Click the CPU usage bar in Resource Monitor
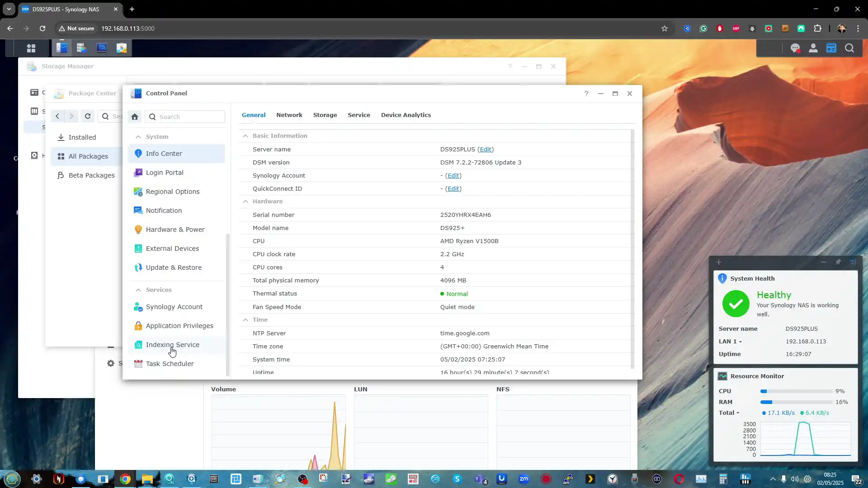 tap(797, 391)
